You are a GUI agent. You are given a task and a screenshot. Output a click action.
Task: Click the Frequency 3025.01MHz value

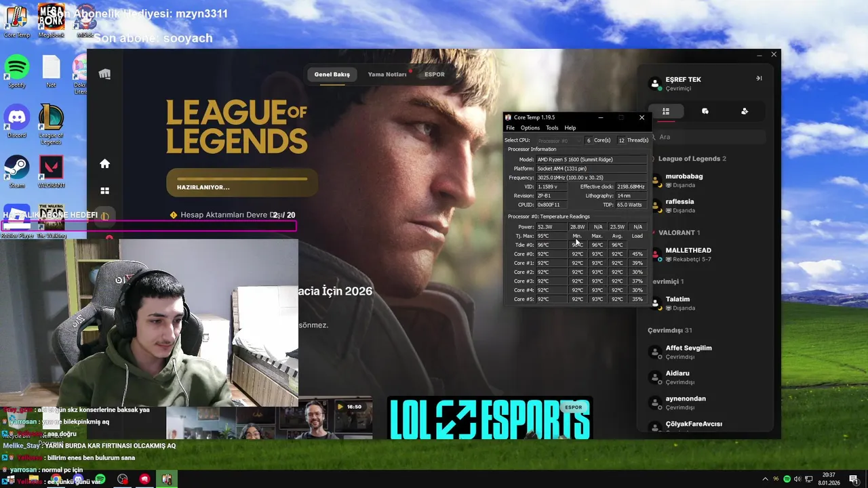pos(591,178)
